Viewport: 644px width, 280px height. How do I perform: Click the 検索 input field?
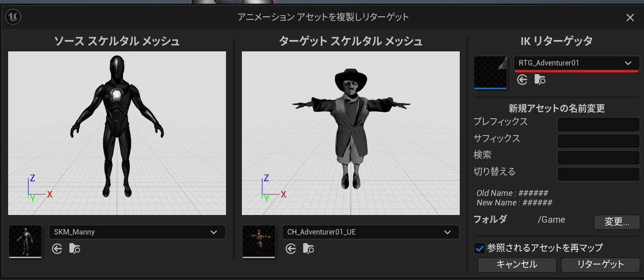[598, 158]
